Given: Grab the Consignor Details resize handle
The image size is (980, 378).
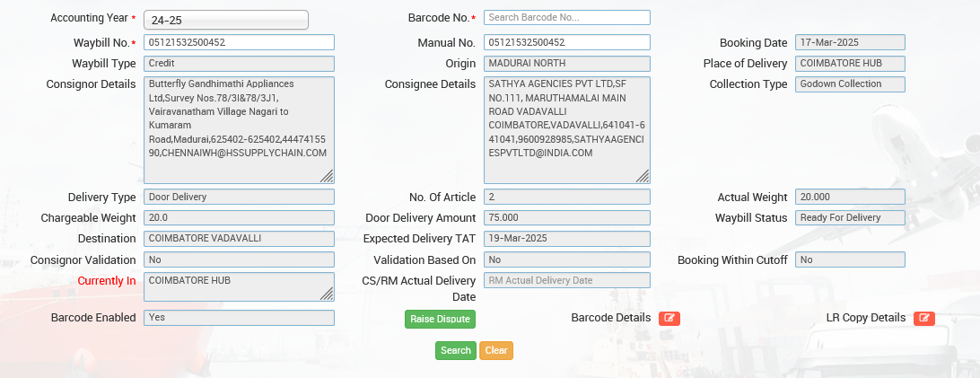Looking at the screenshot, I should coord(327,176).
